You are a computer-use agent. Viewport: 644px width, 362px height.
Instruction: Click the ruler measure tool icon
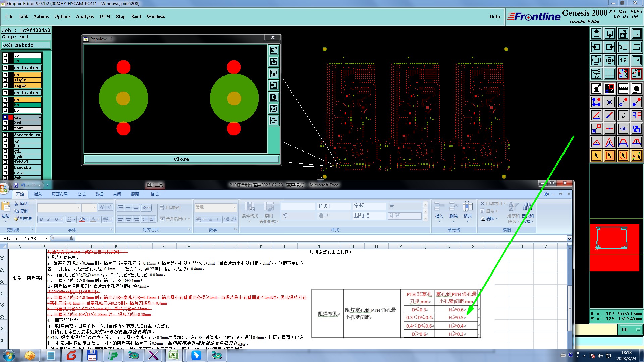(x=623, y=88)
